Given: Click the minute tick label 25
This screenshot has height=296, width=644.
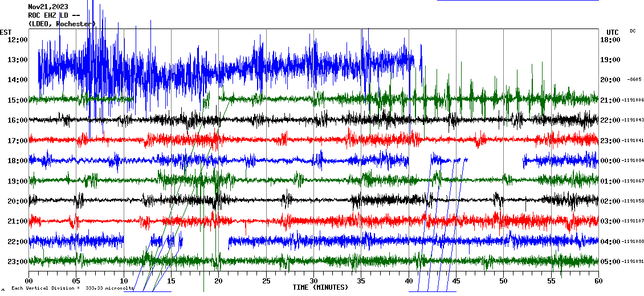Looking at the screenshot, I should [266, 281].
